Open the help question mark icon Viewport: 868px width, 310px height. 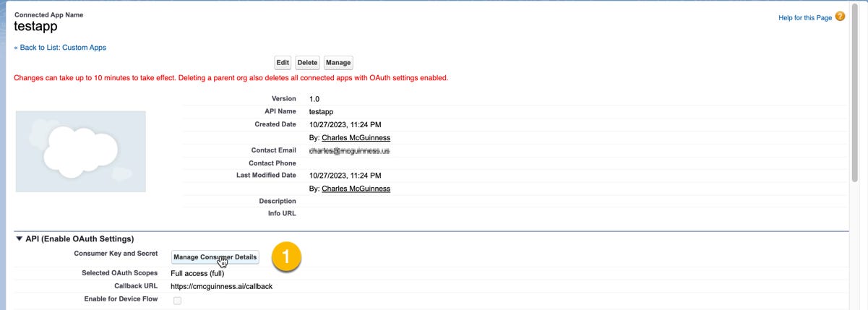coord(840,16)
